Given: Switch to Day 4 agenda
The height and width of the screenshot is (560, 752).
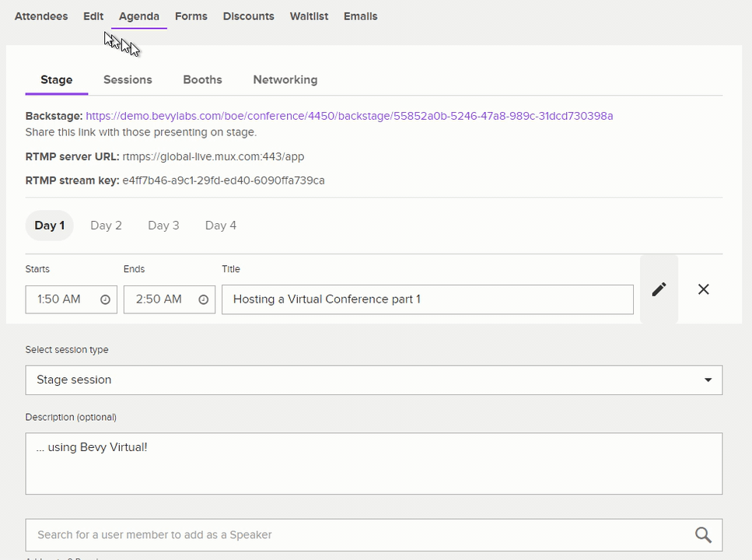Looking at the screenshot, I should pos(221,226).
